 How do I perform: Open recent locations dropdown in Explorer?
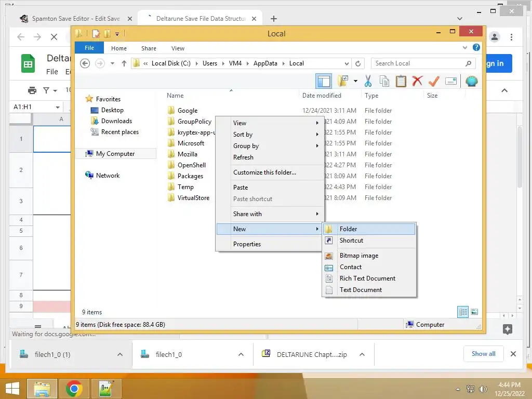[x=112, y=63]
